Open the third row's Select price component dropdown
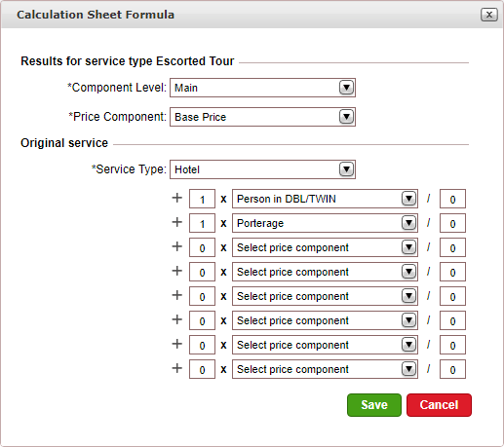 [x=325, y=247]
